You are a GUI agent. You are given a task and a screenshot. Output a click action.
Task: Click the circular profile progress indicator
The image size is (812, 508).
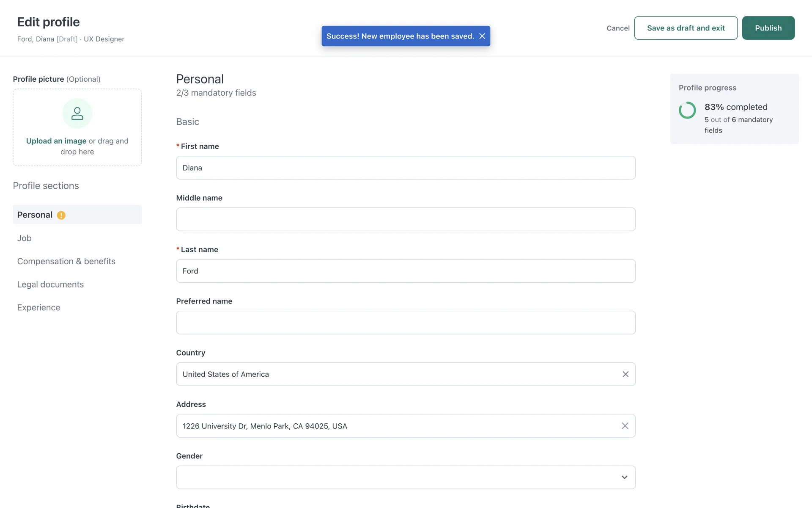click(x=687, y=110)
